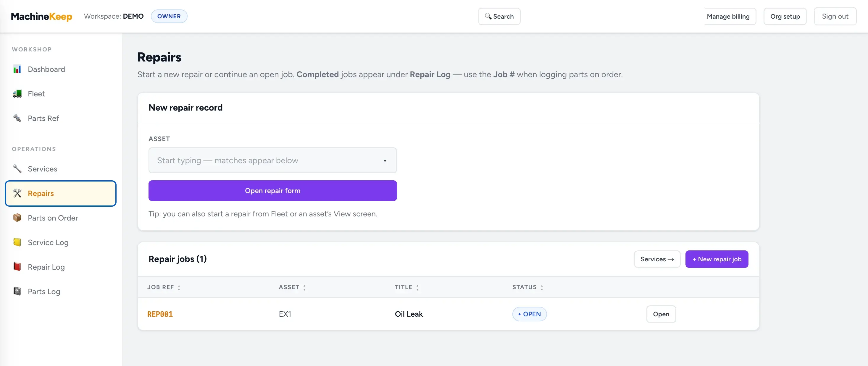
Task: Sort table by Asset column
Action: [292, 287]
